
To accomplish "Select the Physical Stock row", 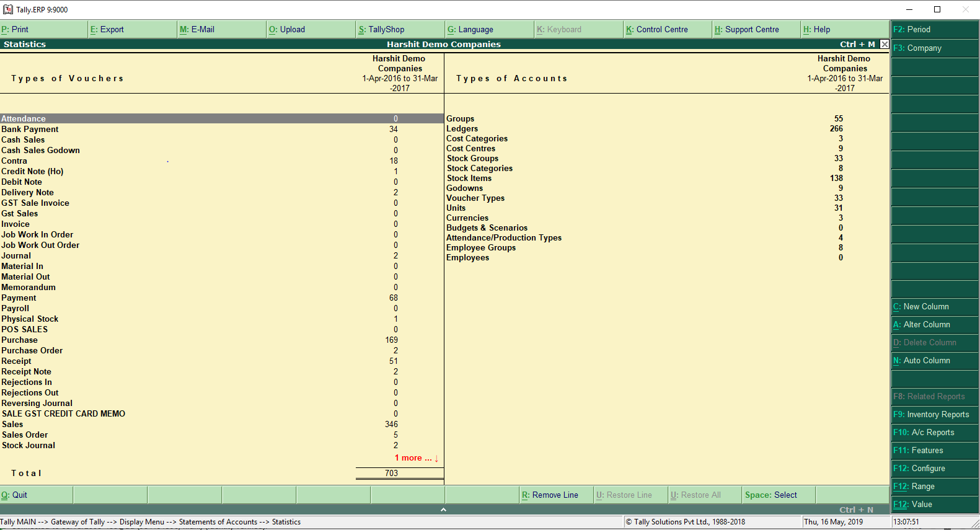I will tap(221, 319).
